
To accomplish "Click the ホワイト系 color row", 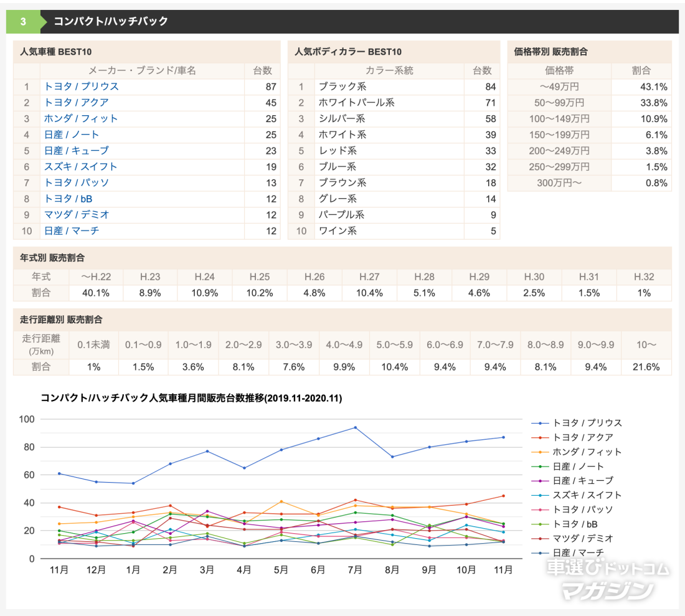I will (x=394, y=135).
